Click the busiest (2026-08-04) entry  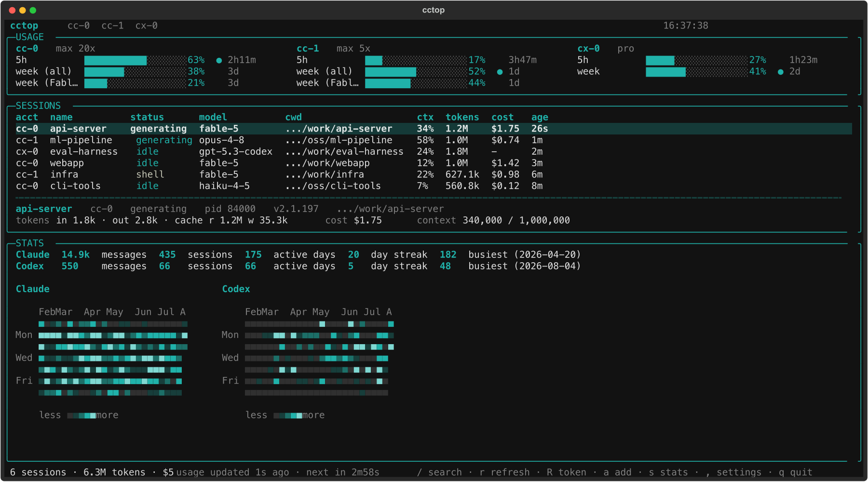(x=525, y=267)
